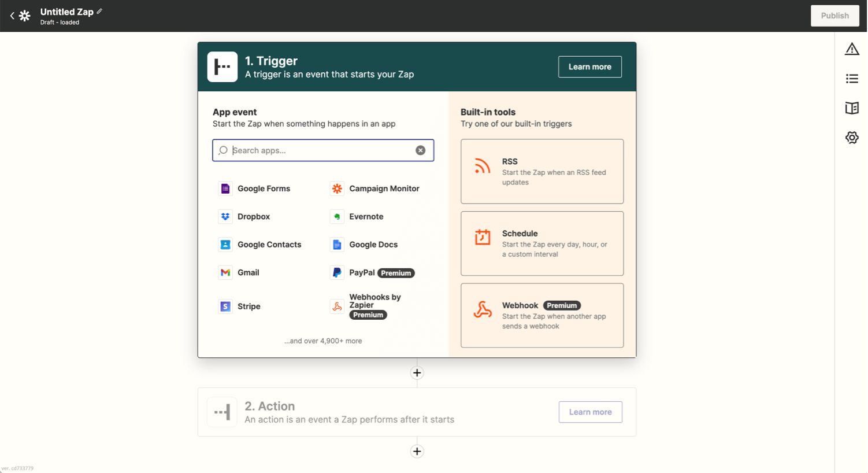Select Webhooks by Zapier app icon
This screenshot has height=473, width=868.
337,306
